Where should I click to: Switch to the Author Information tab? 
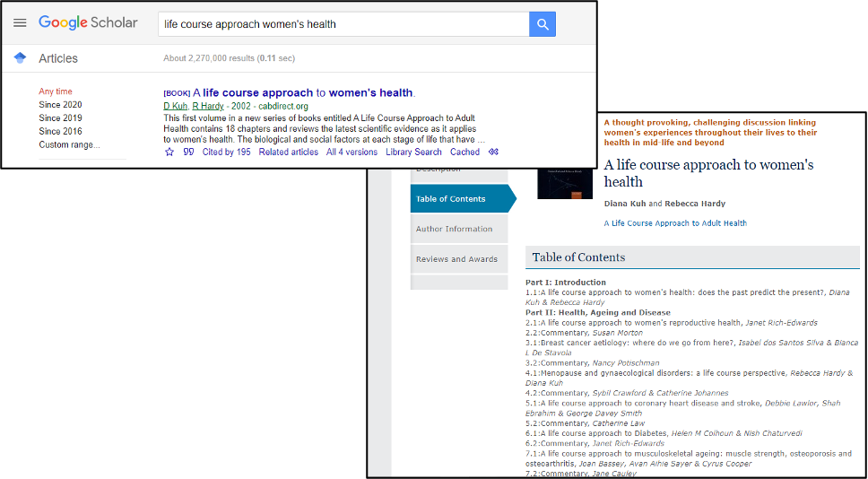coord(459,229)
